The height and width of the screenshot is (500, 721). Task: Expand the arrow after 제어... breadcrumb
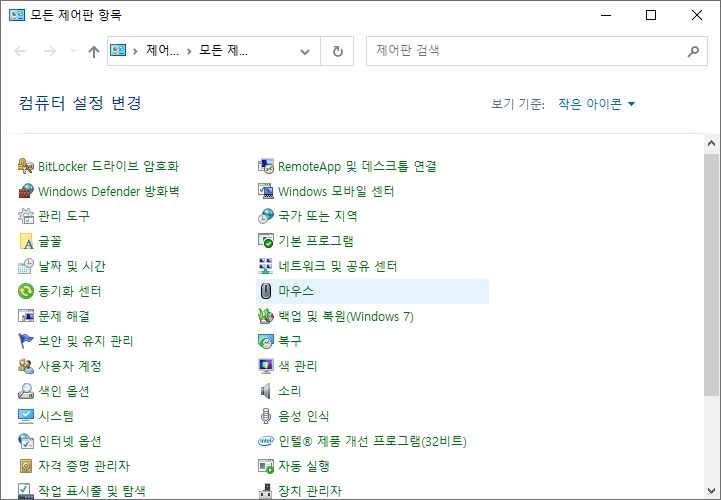[189, 51]
